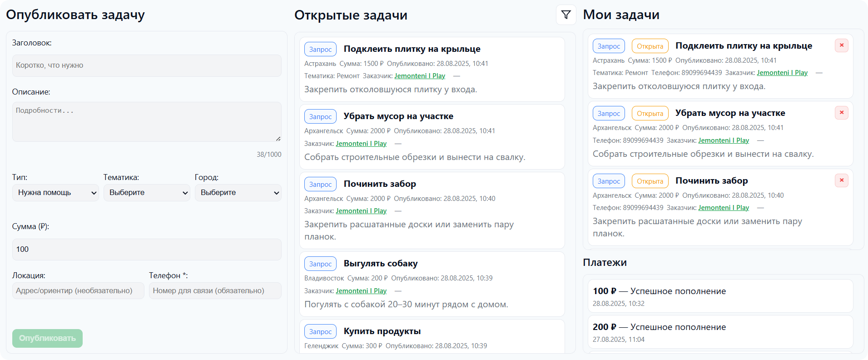
Task: Expand the Тип dropdown
Action: [x=55, y=193]
